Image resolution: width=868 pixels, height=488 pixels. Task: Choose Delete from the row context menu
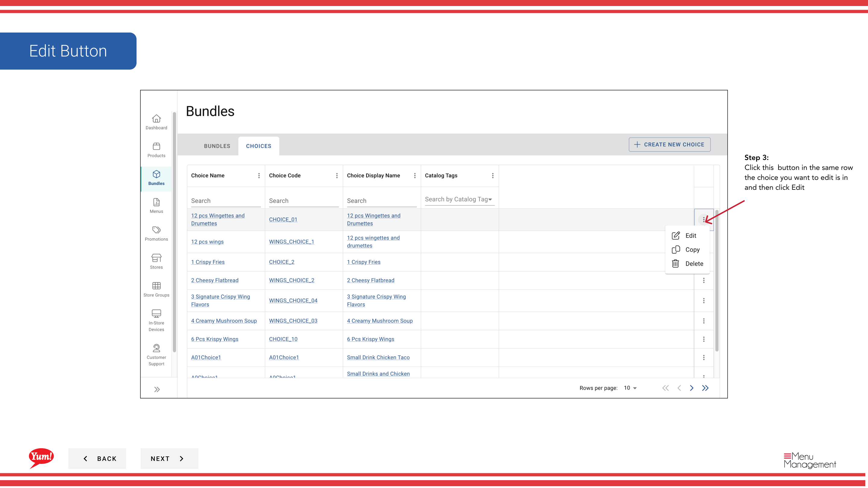[x=687, y=264]
